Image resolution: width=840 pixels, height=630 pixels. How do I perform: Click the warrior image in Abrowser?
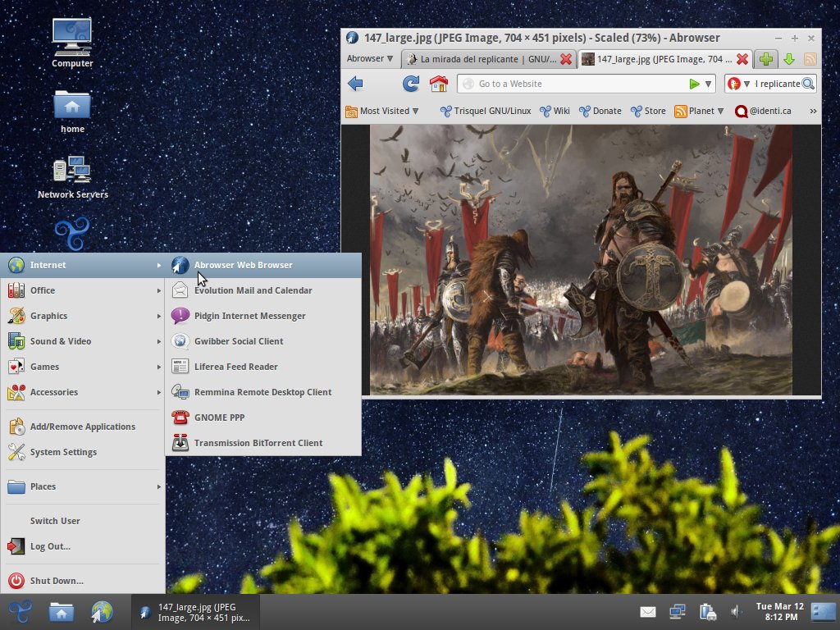(581, 260)
